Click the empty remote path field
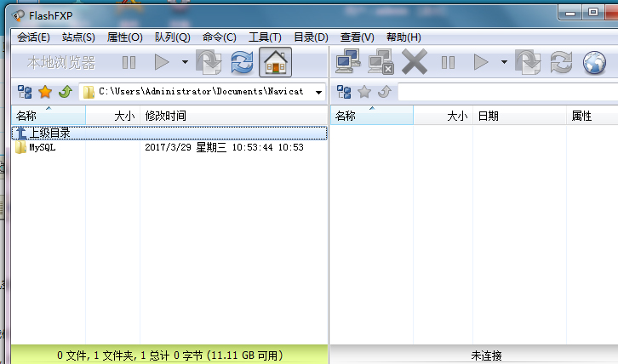Screen dimensions: 618x364 [508, 92]
